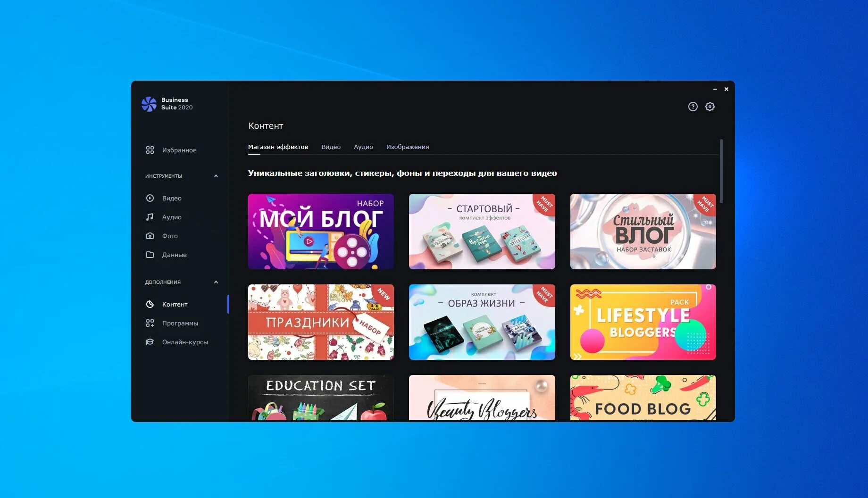Click the Уникальные заголовки description text
The height and width of the screenshot is (498, 868).
(x=402, y=173)
